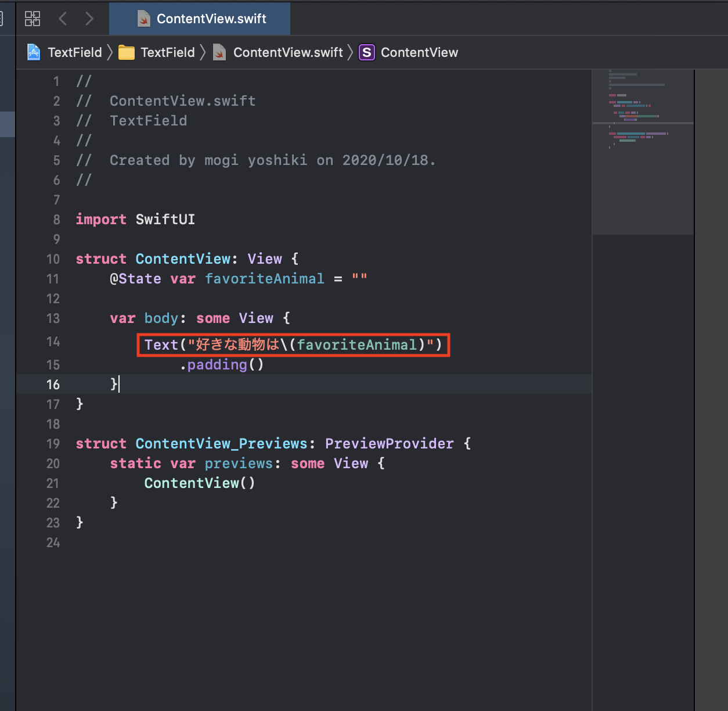728x711 pixels.
Task: Click the yellow folder icon in breadcrumb
Action: click(127, 53)
